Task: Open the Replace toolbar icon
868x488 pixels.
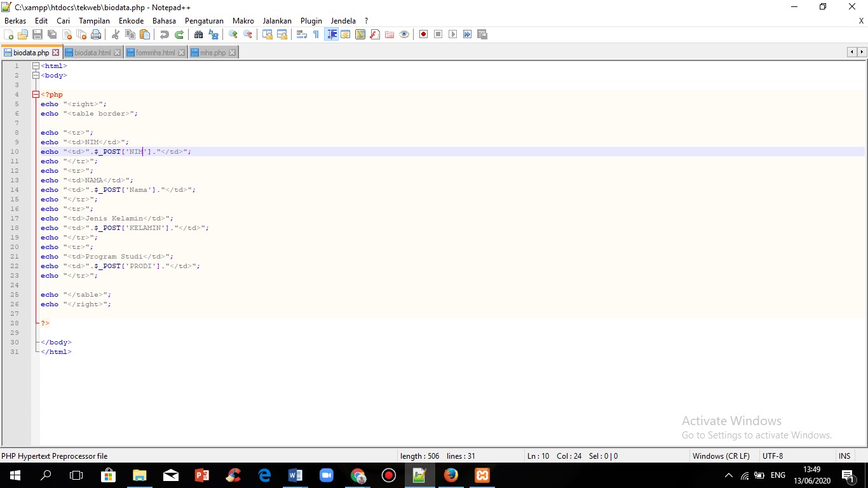Action: coord(214,34)
